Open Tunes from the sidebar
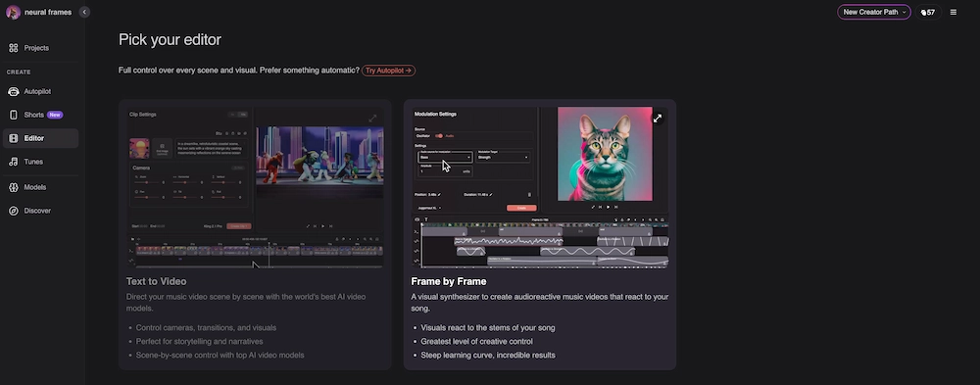The image size is (980, 385). (x=40, y=162)
